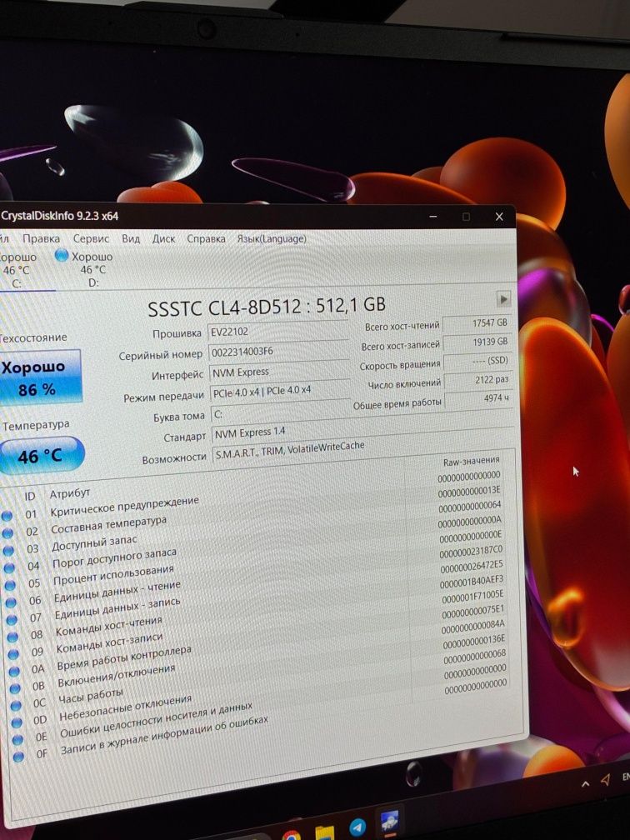Click status circle of row 04 Порог доступного запаса
Viewport: 630px width, 840px height.
click(10, 567)
